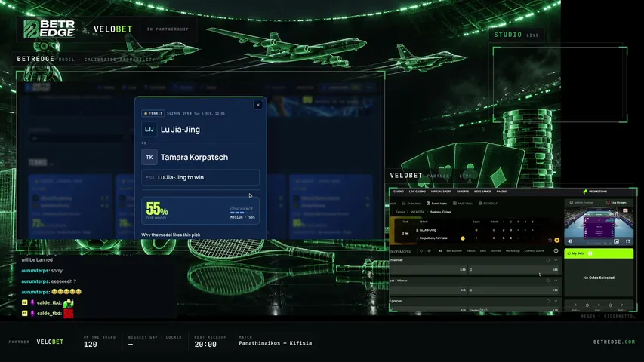Screen dimensions: 644x362
Task: Toggle the eye icon in markets bar
Action: click(429, 251)
